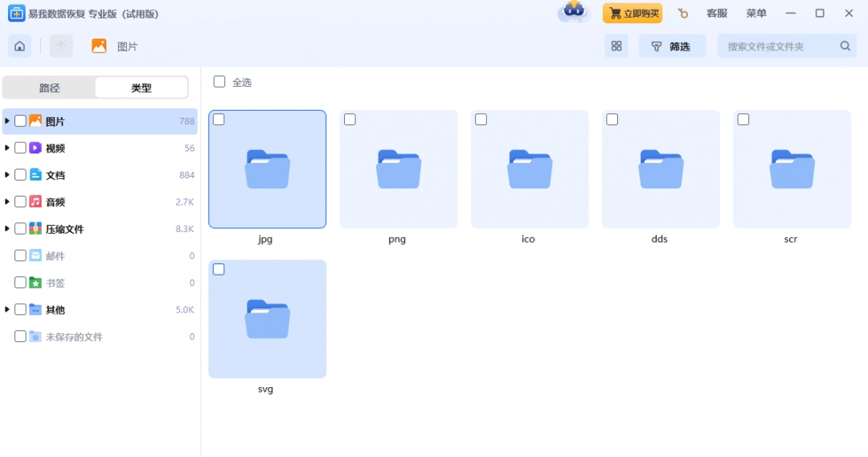The image size is (868, 457).
Task: Expand the 其他 tree arrow
Action: point(6,309)
